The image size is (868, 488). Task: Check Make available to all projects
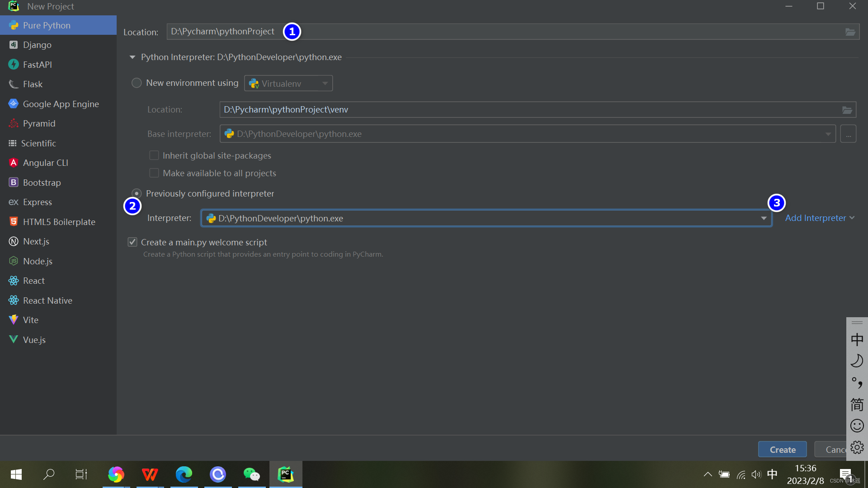(154, 173)
